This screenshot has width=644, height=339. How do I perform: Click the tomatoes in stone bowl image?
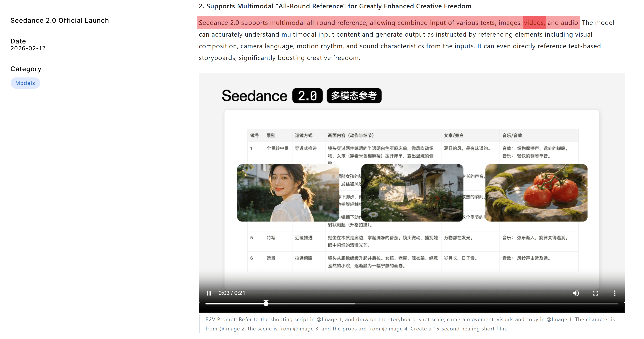[x=536, y=193]
